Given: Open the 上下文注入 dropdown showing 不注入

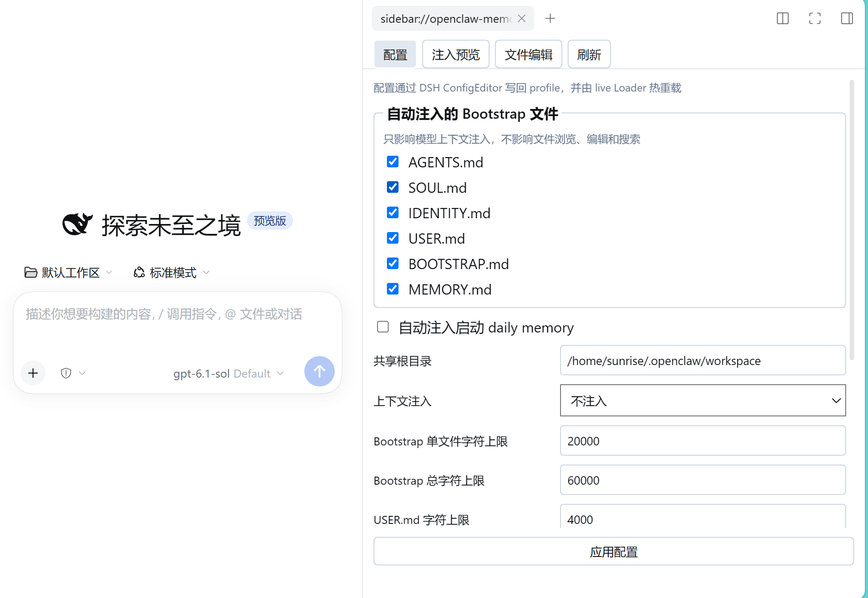Looking at the screenshot, I should tap(703, 400).
